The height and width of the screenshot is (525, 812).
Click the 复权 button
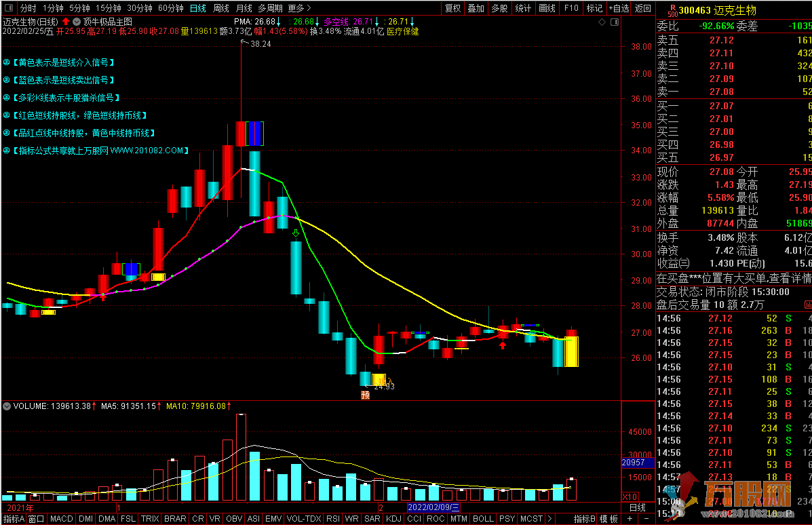(x=452, y=8)
